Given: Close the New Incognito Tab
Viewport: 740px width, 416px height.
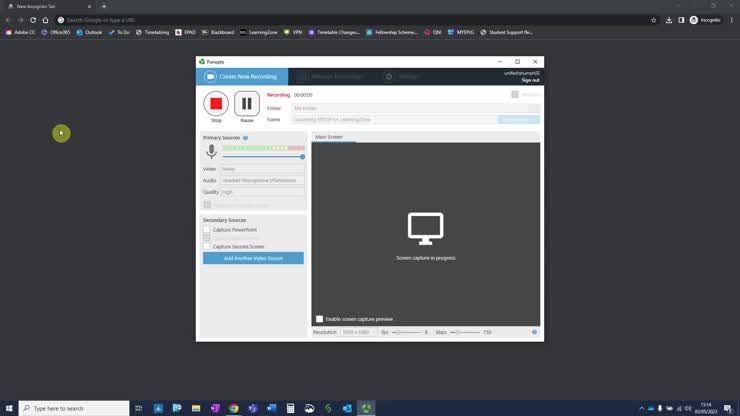Looking at the screenshot, I should 89,7.
